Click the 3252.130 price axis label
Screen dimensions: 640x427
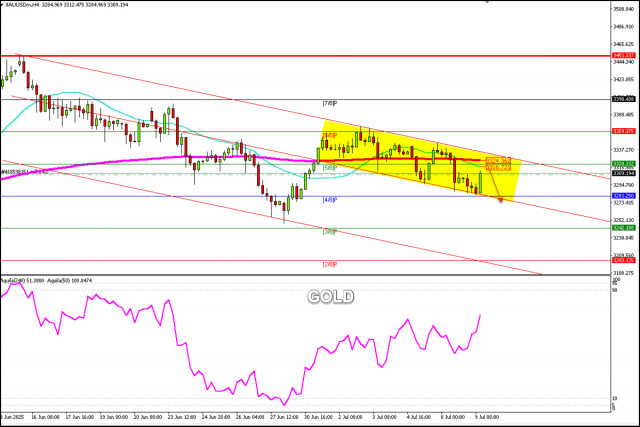pyautogui.click(x=624, y=220)
